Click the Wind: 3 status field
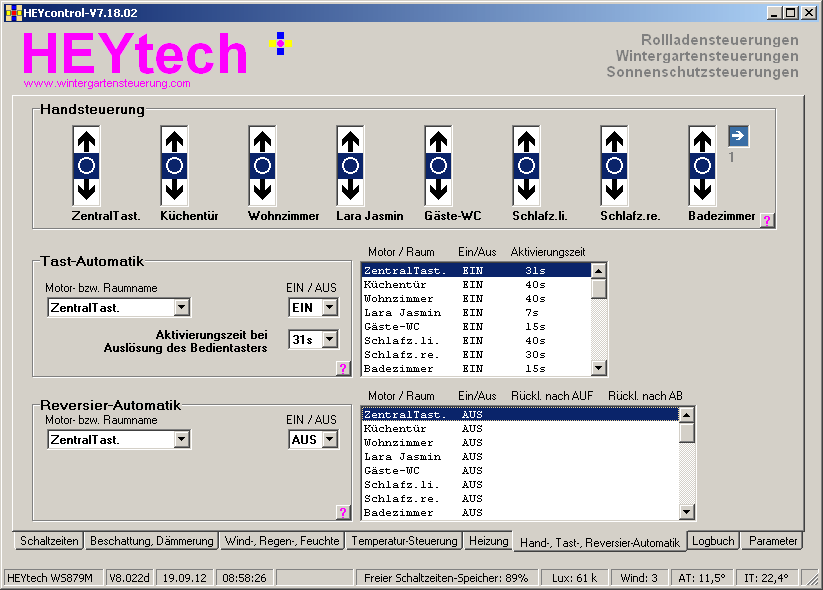Image resolution: width=823 pixels, height=590 pixels. point(639,578)
